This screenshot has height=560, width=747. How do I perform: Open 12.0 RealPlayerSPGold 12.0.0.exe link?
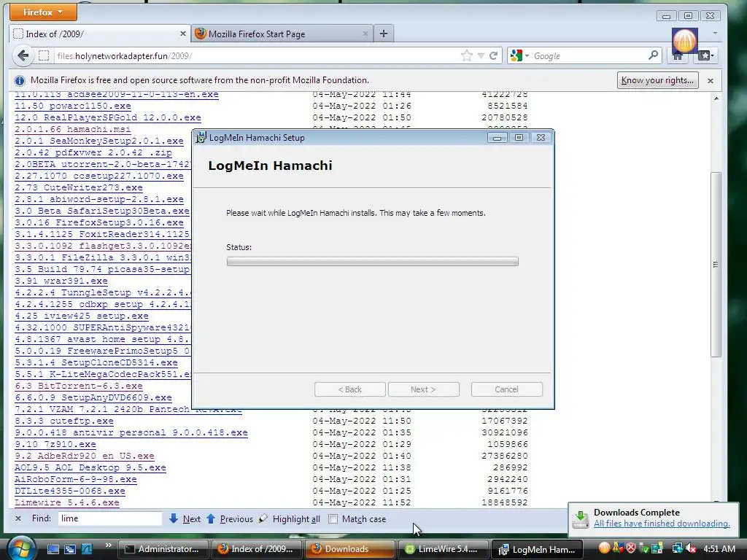[108, 117]
